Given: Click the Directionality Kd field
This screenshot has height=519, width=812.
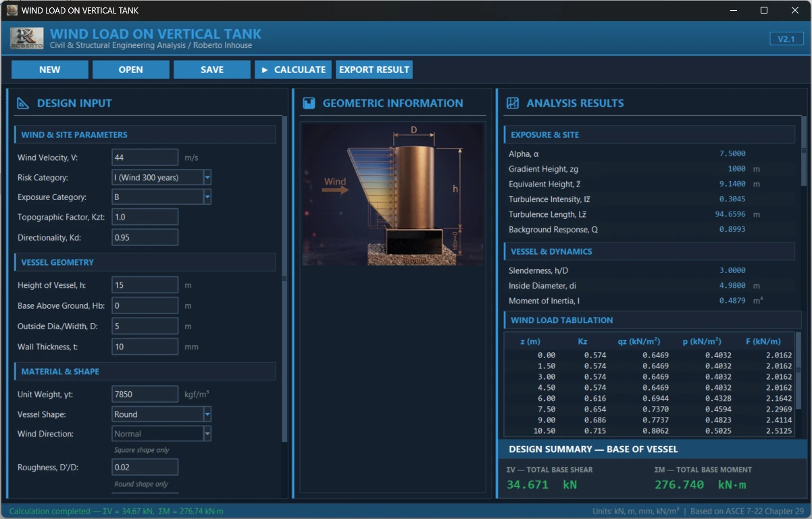Looking at the screenshot, I should coord(145,237).
